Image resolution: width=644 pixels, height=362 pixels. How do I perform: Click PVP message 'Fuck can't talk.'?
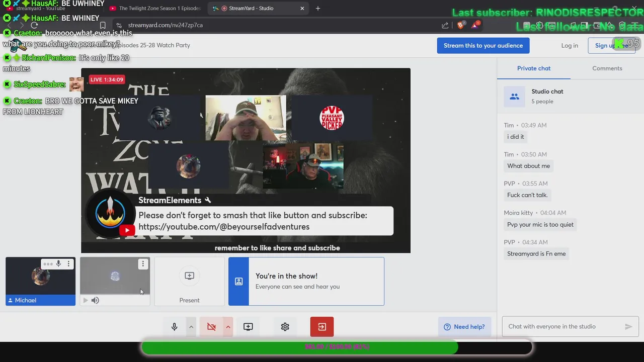pos(527,195)
